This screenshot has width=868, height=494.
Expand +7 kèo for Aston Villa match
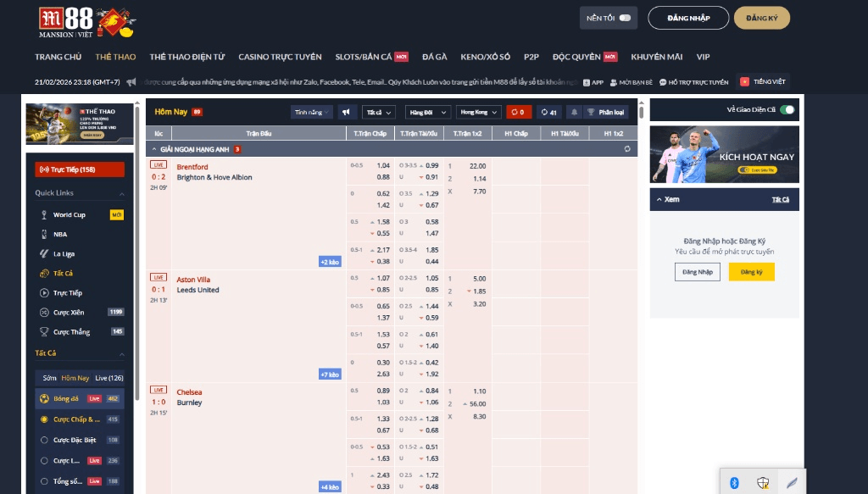(x=330, y=375)
